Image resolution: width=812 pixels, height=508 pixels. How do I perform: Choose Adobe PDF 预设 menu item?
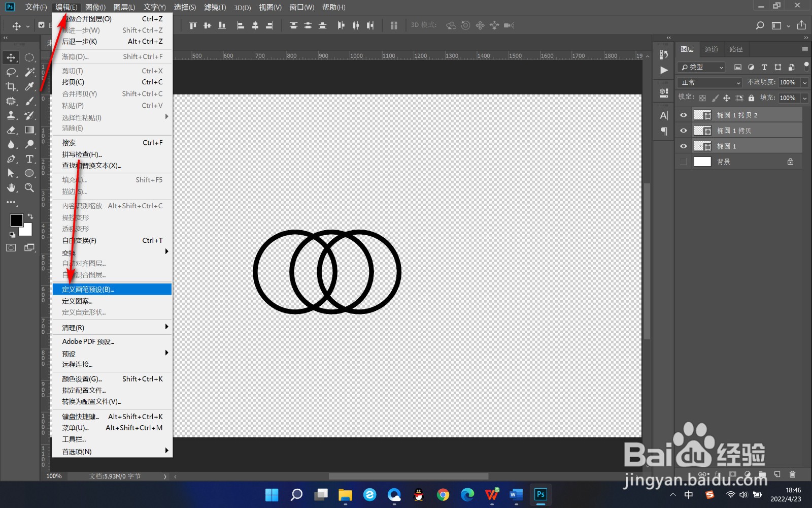(112, 341)
